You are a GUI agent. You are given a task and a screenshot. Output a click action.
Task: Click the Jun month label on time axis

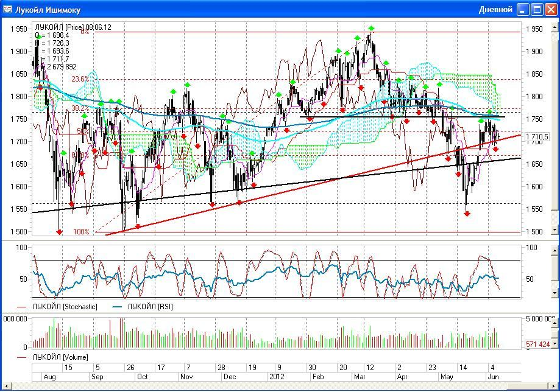pyautogui.click(x=493, y=377)
